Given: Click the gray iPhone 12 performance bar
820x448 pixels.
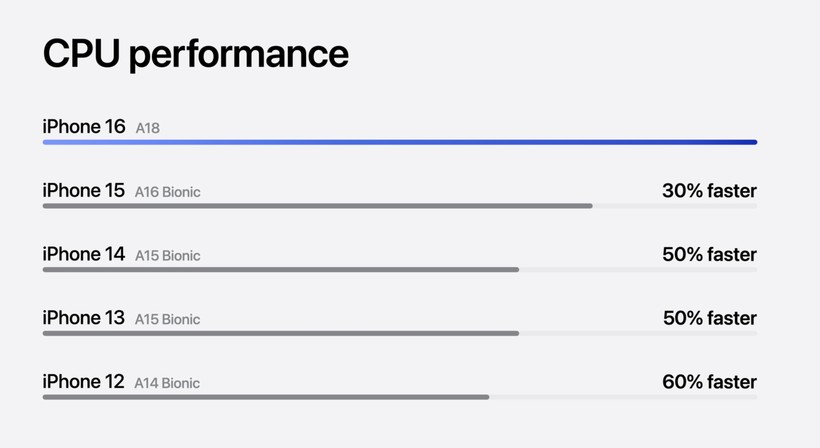Looking at the screenshot, I should click(266, 397).
